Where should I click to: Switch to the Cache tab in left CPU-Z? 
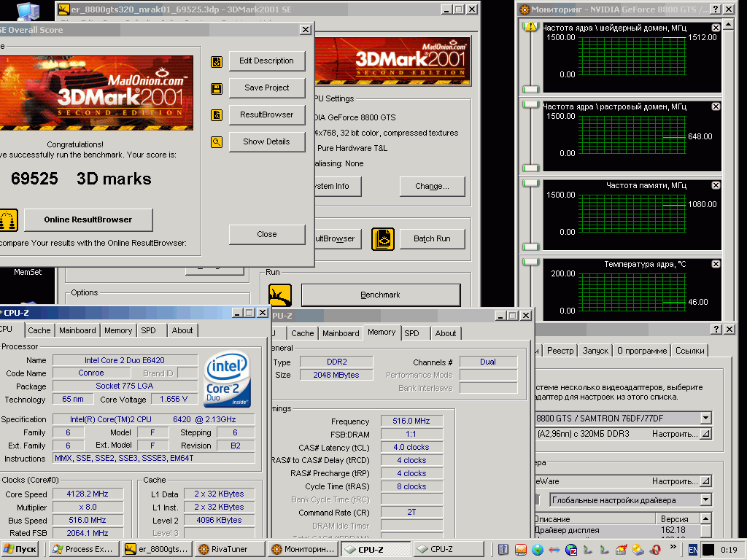[x=39, y=330]
